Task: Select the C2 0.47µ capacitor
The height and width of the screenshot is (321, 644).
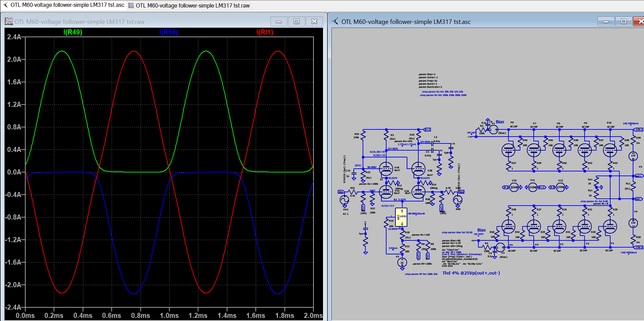Action: [432, 143]
